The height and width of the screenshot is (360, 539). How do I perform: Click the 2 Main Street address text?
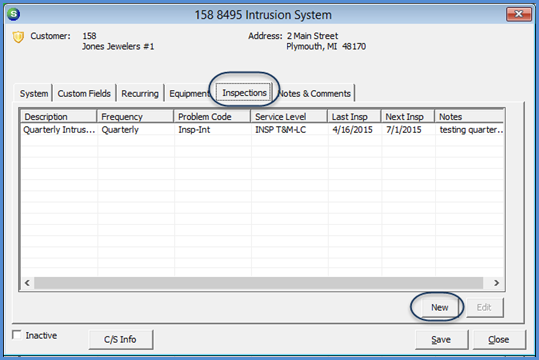[312, 36]
